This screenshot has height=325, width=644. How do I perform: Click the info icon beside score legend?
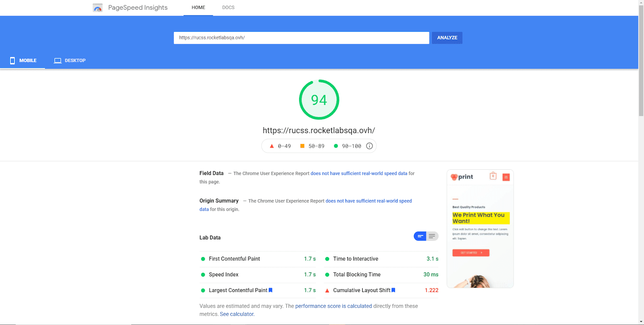[x=369, y=146]
